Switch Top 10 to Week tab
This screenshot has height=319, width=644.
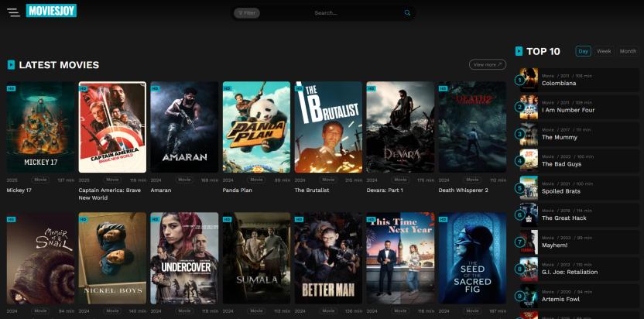point(604,51)
